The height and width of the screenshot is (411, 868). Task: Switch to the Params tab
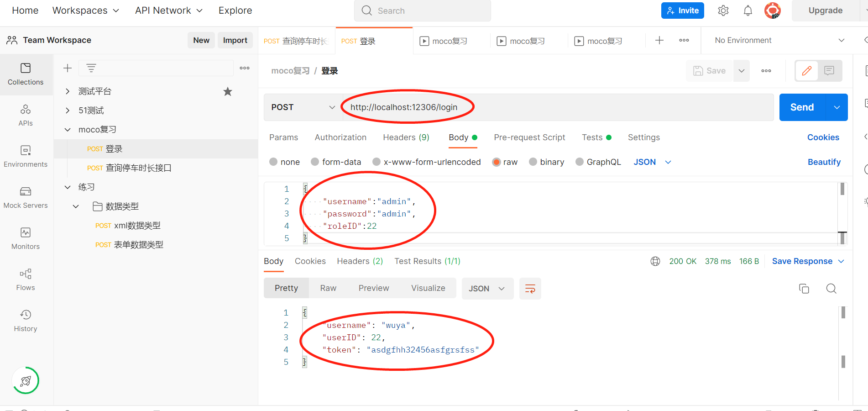point(283,137)
